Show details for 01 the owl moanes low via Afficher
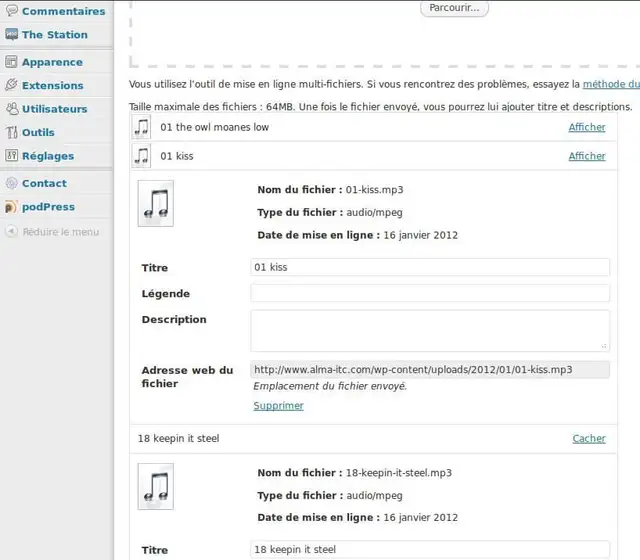Image resolution: width=640 pixels, height=560 pixels. [x=587, y=127]
